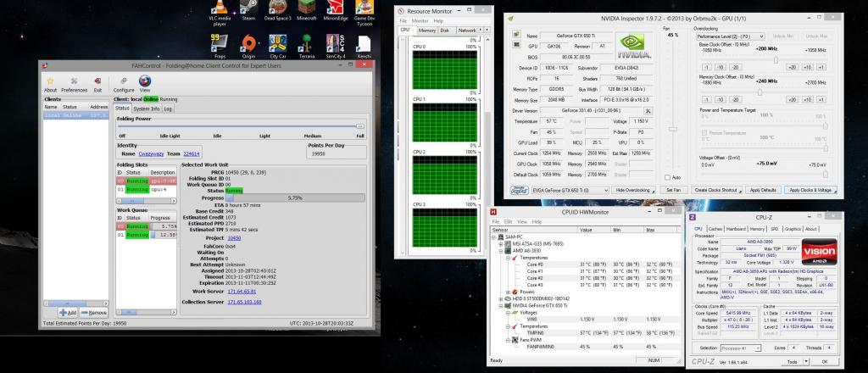Toggle the Auto fan checkbox

click(x=668, y=178)
